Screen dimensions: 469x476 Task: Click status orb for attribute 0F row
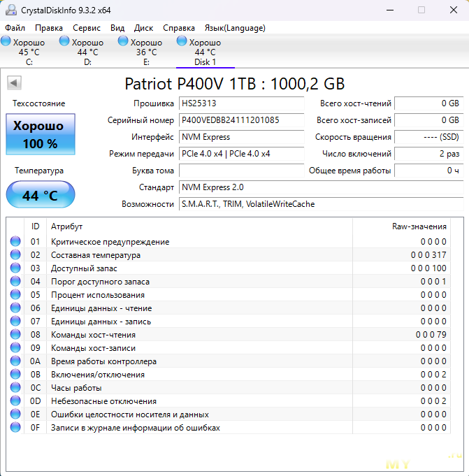(x=15, y=428)
